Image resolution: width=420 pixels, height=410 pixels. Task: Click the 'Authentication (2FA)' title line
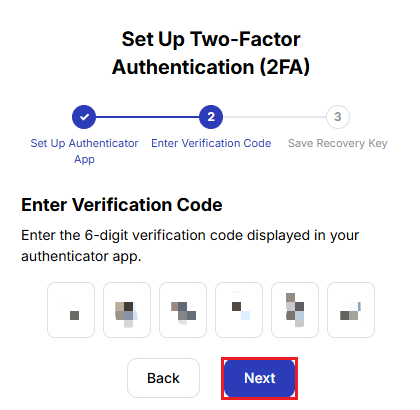211,67
